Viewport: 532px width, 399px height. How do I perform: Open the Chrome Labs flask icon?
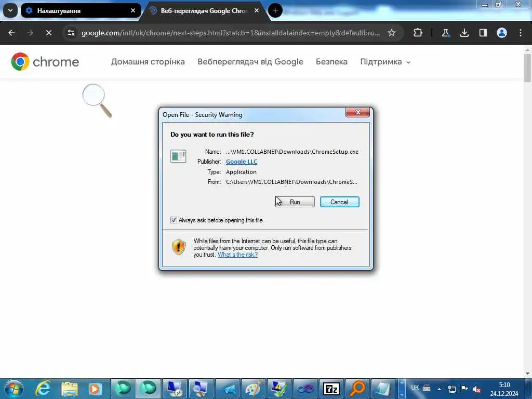445,33
